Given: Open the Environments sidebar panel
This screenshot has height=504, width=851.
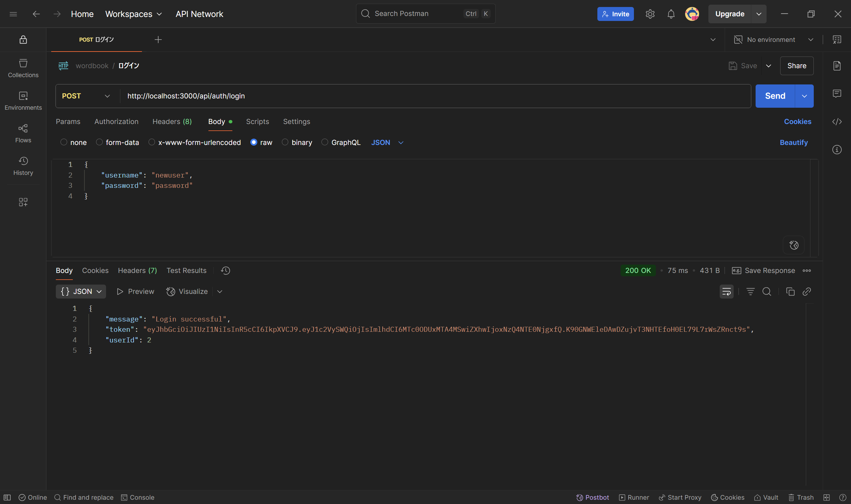Looking at the screenshot, I should point(23,101).
